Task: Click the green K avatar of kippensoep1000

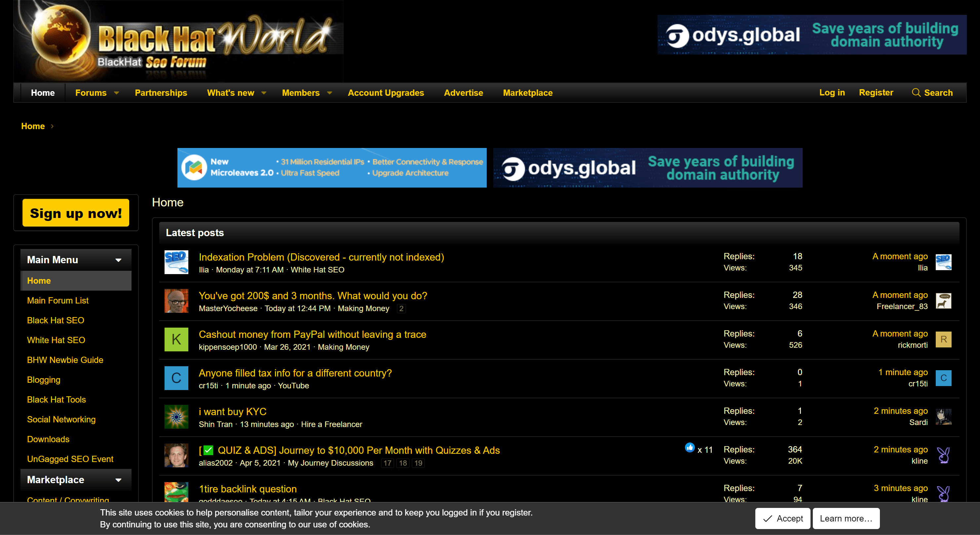Action: point(176,339)
